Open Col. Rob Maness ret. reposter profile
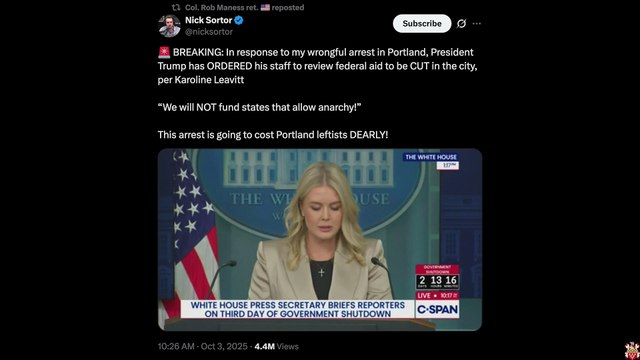640x360 pixels. click(x=221, y=7)
